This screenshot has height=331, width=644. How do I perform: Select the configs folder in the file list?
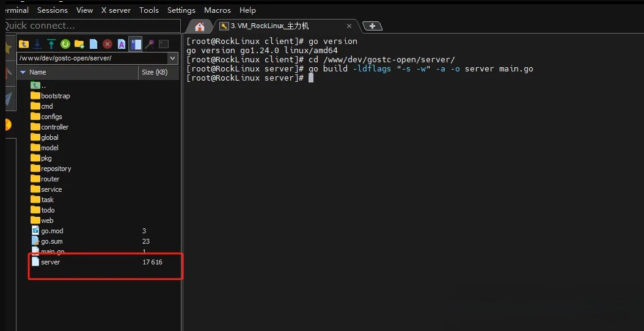click(x=51, y=117)
